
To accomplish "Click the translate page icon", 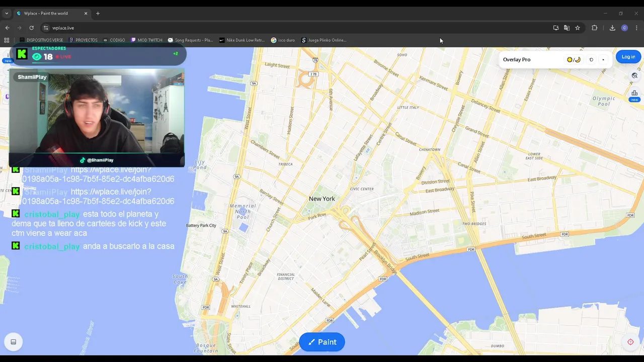I will [x=567, y=28].
